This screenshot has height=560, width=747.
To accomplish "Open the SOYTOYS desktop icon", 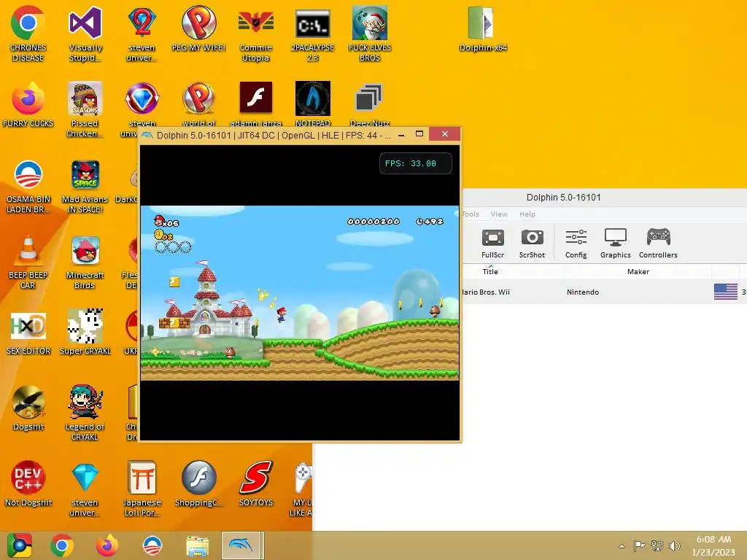I will (x=256, y=483).
